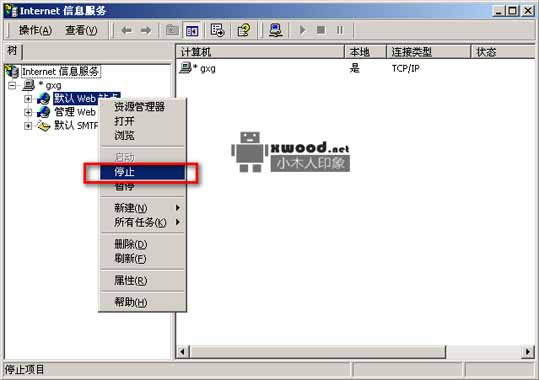
Task: Select the 默认 SMTP tree item
Action: pyautogui.click(x=76, y=126)
